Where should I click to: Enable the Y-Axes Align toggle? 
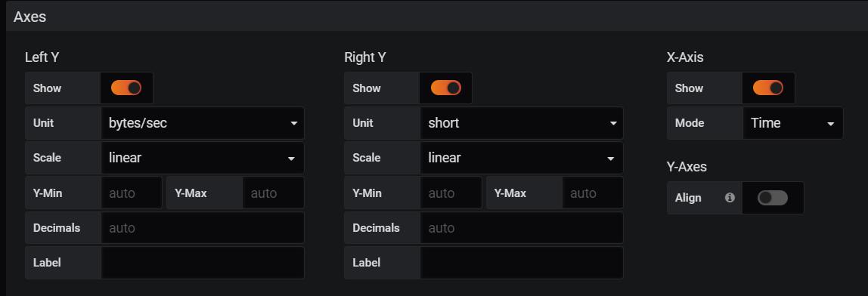[773, 198]
